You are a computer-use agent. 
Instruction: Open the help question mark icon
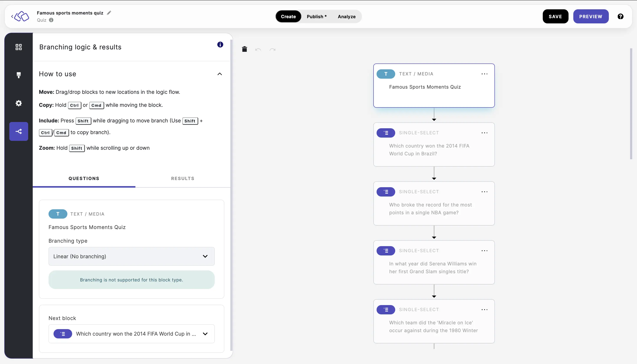[x=620, y=16]
